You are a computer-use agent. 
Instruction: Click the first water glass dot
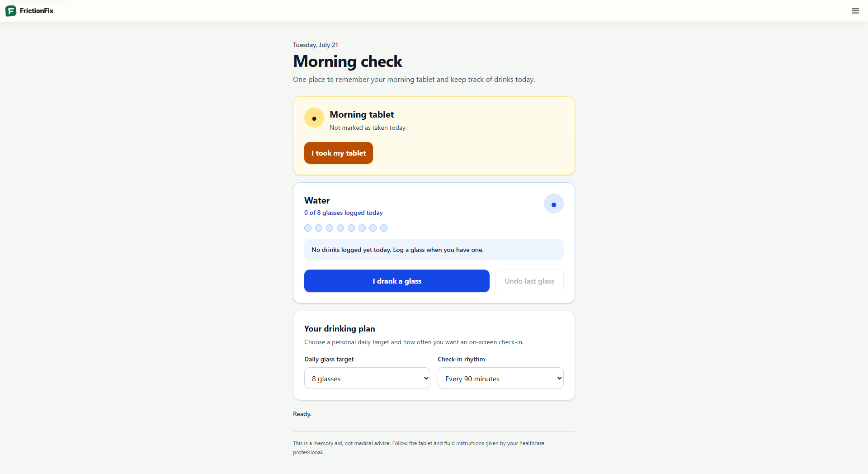pos(308,228)
